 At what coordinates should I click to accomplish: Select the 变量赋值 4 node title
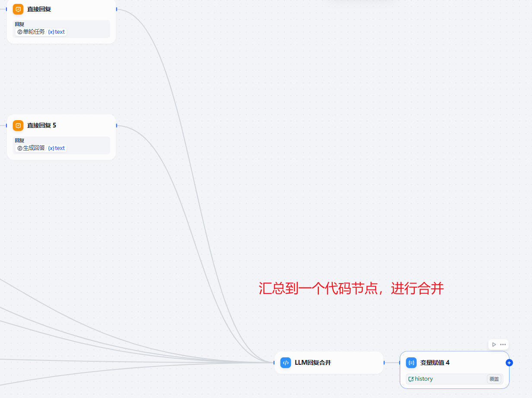click(435, 363)
